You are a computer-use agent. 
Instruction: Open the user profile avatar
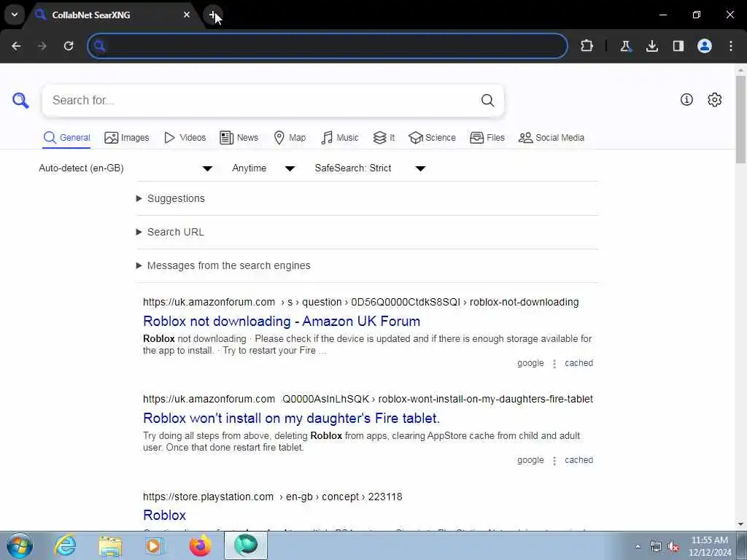click(705, 46)
